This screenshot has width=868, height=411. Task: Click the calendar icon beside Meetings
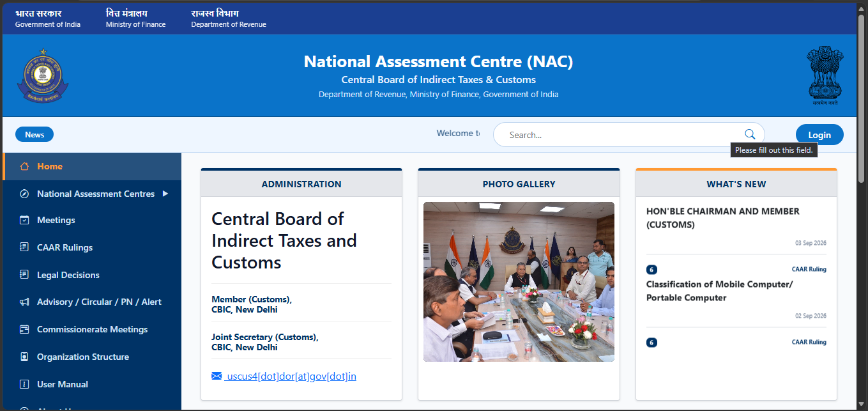click(x=24, y=220)
